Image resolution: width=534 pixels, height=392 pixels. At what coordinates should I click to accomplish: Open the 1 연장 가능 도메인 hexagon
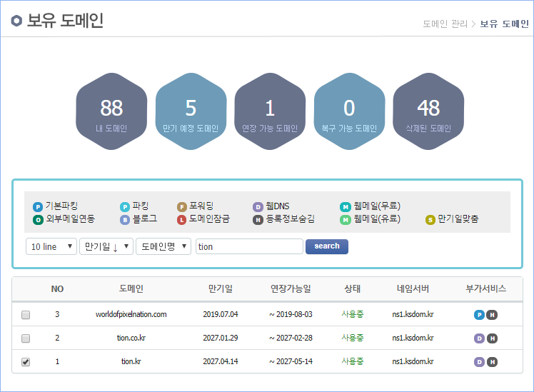click(x=270, y=111)
